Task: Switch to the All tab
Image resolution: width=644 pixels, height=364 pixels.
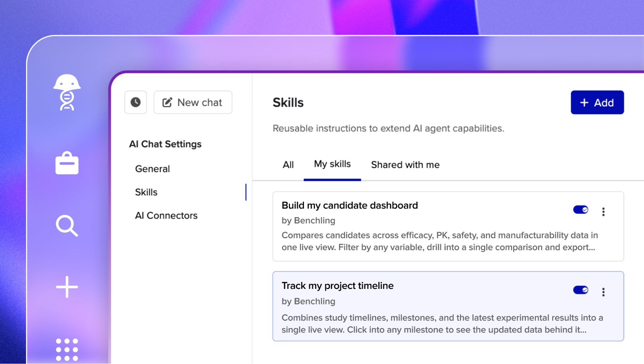Action: [x=288, y=165]
